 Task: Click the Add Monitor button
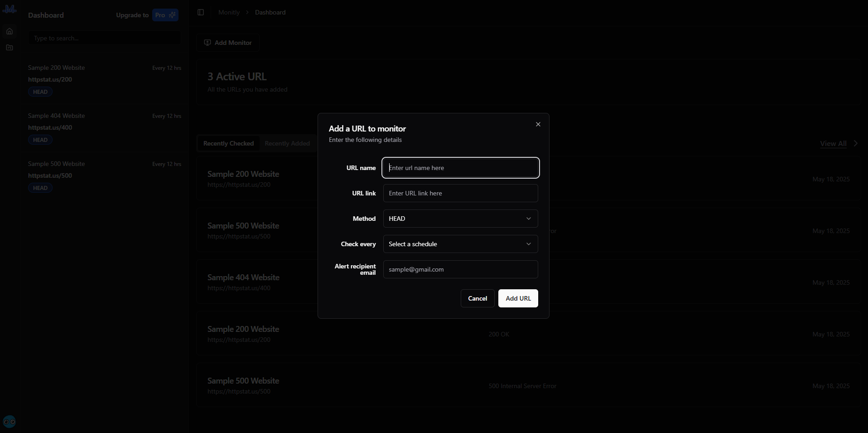(x=228, y=43)
